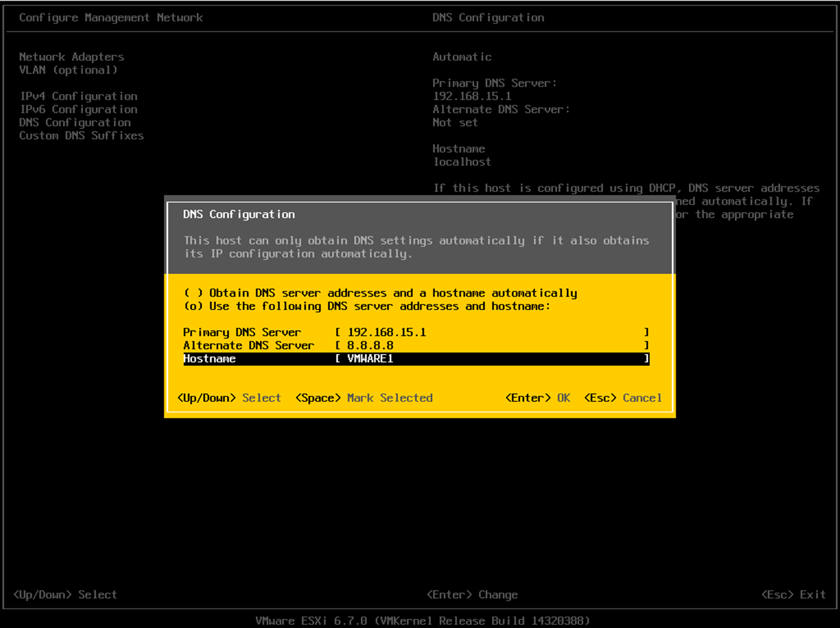The image size is (840, 628).
Task: Click the 192.168.15.1 value in right pane
Action: pos(472,96)
